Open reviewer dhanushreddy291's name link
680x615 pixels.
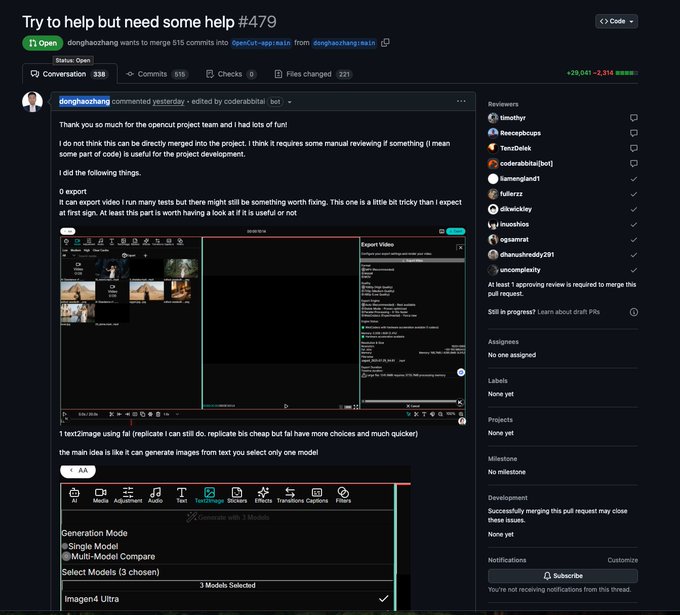coord(527,255)
